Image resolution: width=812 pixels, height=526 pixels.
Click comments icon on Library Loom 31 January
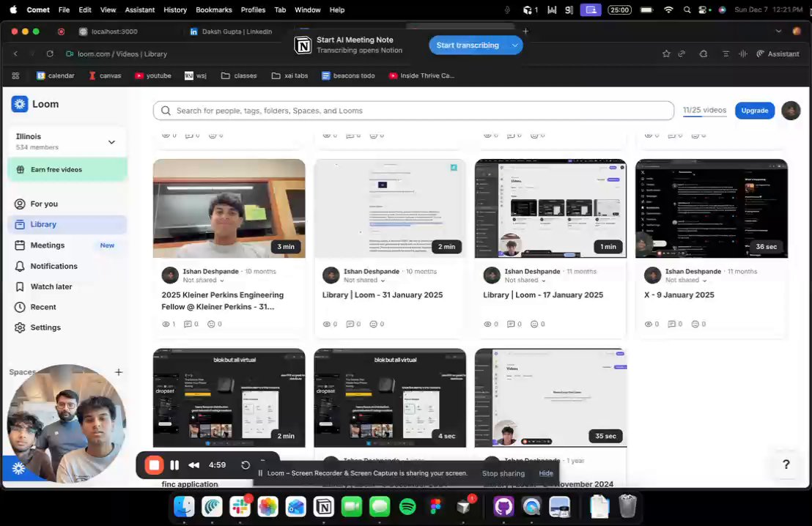coord(350,324)
